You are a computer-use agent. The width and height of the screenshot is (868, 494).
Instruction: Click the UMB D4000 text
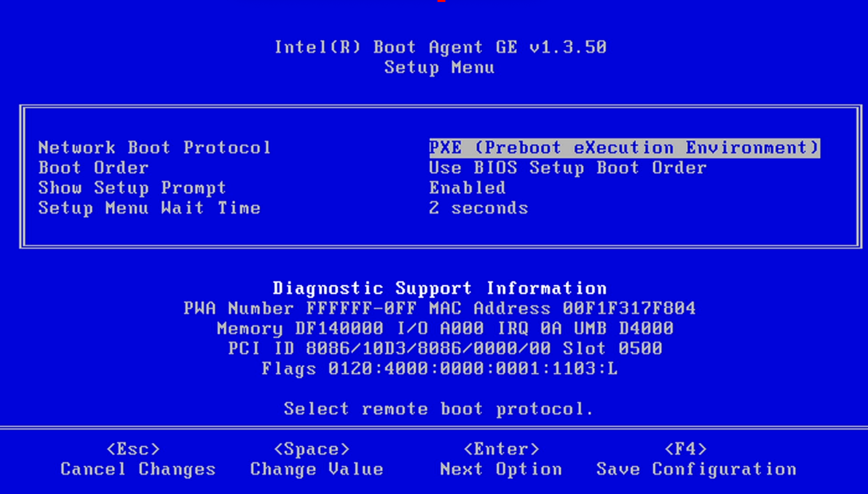624,329
